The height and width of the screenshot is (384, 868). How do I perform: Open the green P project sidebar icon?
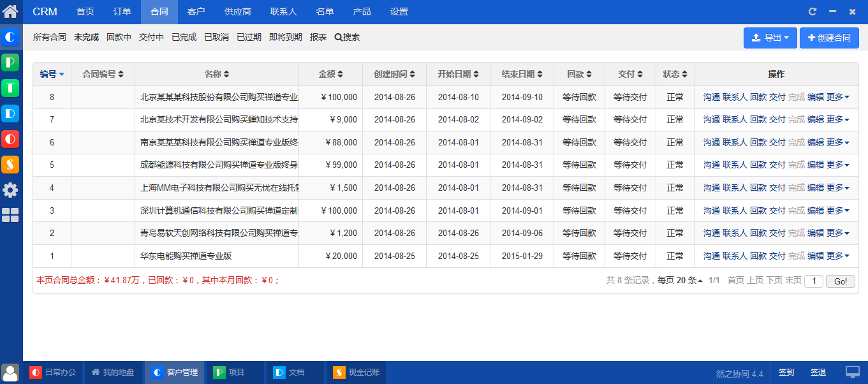click(10, 63)
